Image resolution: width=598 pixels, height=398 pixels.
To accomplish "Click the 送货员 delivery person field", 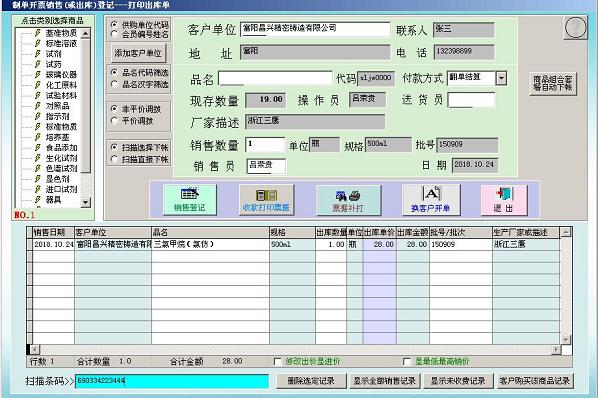I will click(x=471, y=100).
